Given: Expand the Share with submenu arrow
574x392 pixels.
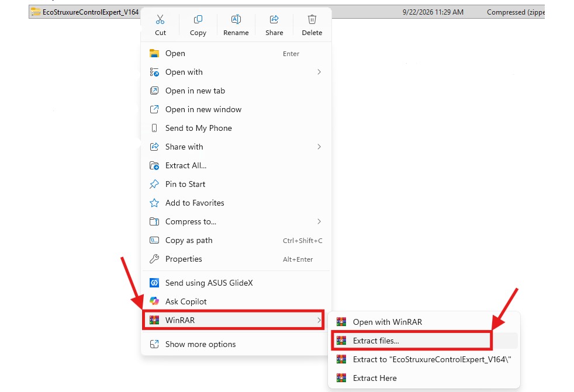Looking at the screenshot, I should 319,147.
